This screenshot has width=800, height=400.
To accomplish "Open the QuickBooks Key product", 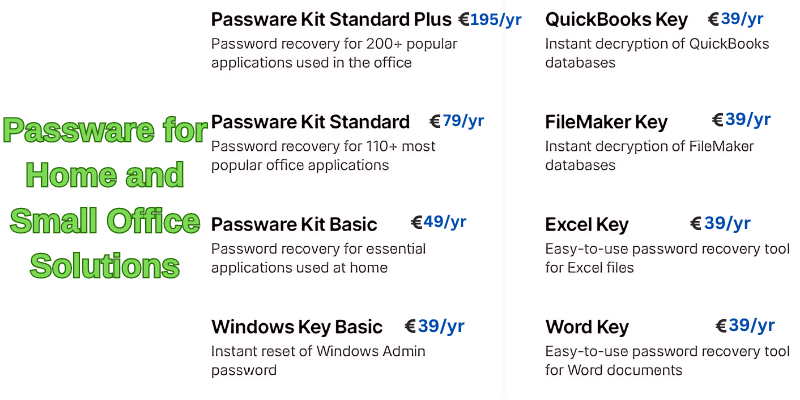I will click(x=616, y=20).
